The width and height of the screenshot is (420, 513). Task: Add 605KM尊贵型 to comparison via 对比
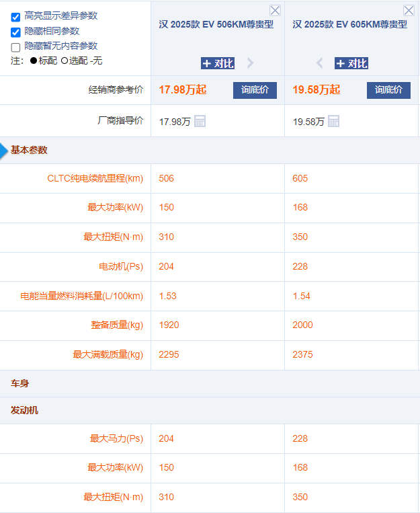pos(351,63)
